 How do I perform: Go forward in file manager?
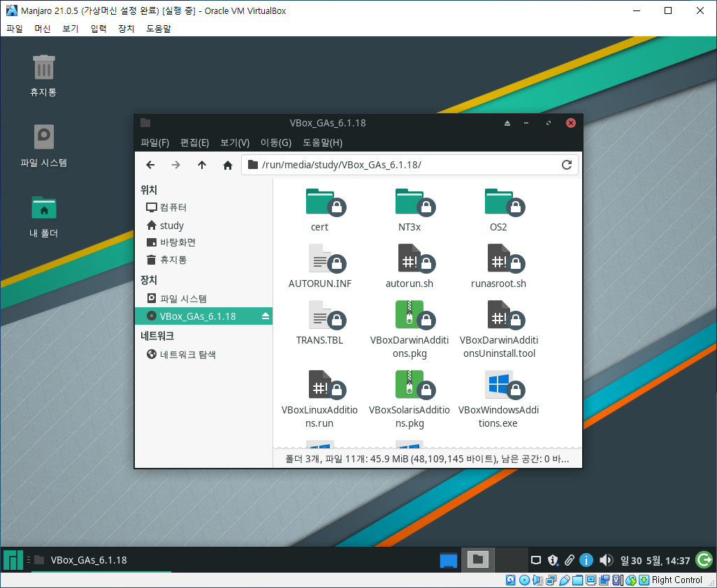pyautogui.click(x=175, y=165)
